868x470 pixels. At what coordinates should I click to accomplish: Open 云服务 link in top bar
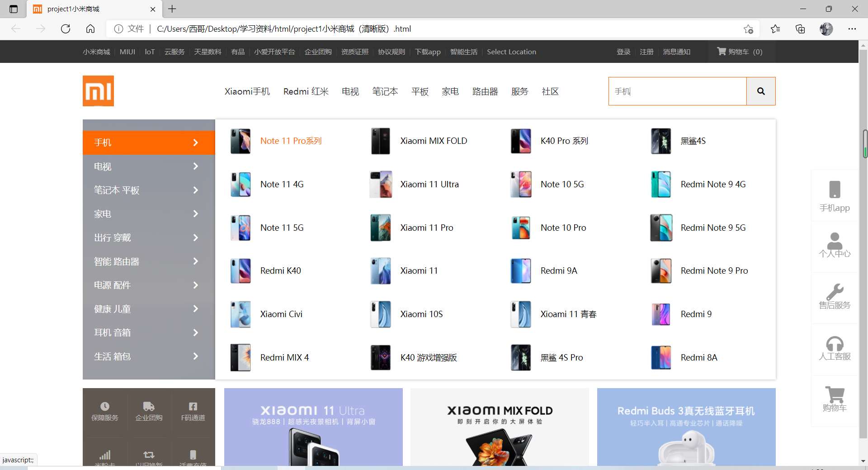click(x=175, y=52)
